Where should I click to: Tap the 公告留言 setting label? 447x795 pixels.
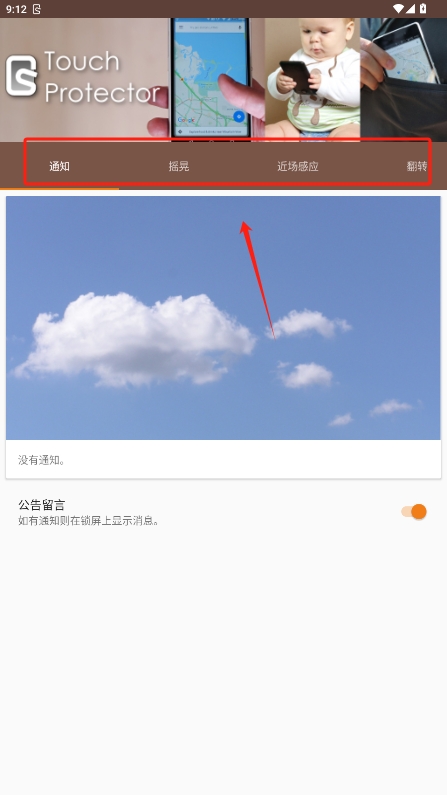click(x=42, y=504)
